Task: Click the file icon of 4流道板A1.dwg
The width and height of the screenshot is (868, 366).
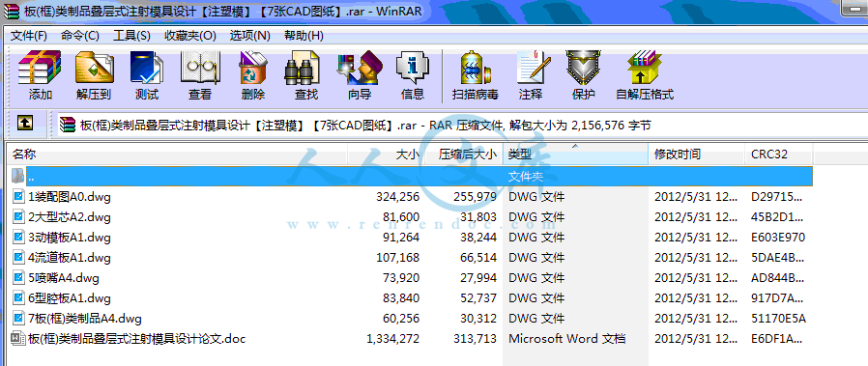Action: pos(18,257)
